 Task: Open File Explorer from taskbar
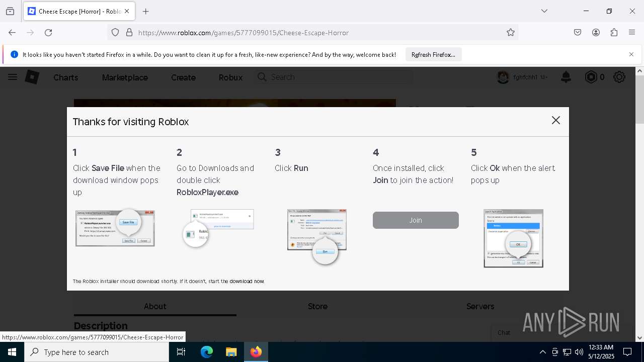point(231,352)
